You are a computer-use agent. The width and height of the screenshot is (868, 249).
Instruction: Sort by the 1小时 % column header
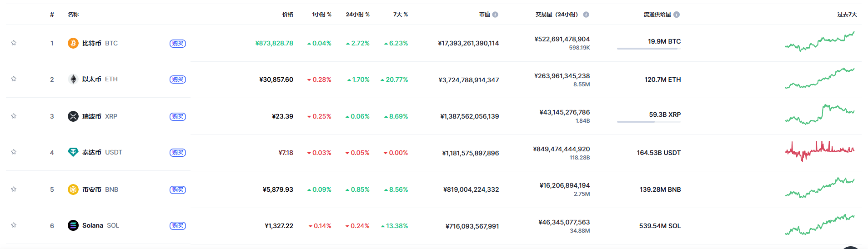pyautogui.click(x=321, y=15)
